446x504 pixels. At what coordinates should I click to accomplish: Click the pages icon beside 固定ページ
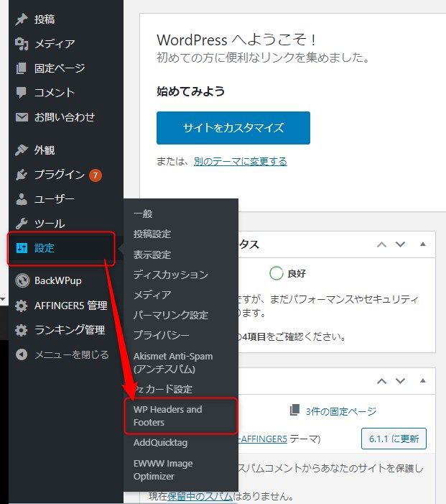click(x=22, y=68)
